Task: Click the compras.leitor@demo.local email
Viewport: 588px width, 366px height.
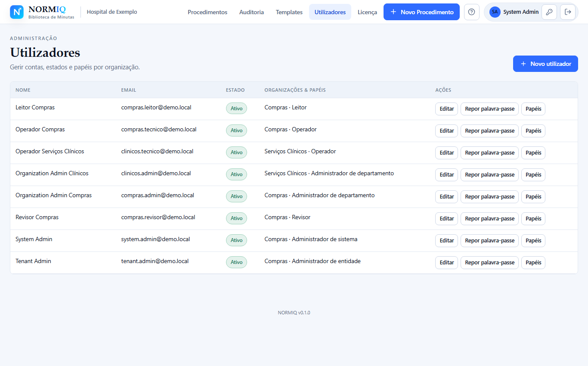Action: [156, 107]
